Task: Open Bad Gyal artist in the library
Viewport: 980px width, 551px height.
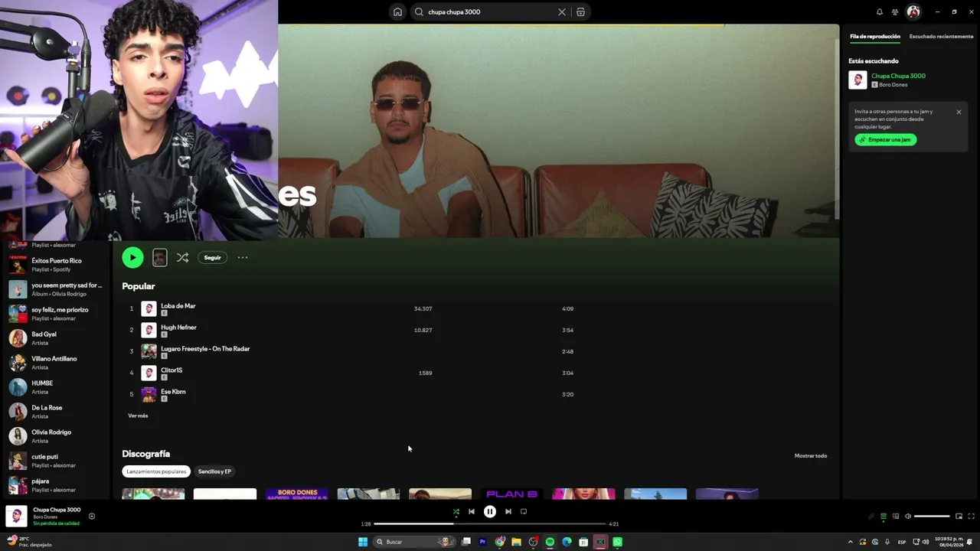Action: [x=55, y=338]
